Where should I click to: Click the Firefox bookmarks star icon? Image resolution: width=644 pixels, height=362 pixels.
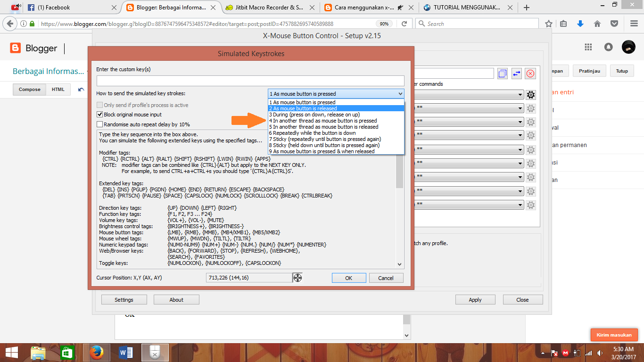coord(548,23)
